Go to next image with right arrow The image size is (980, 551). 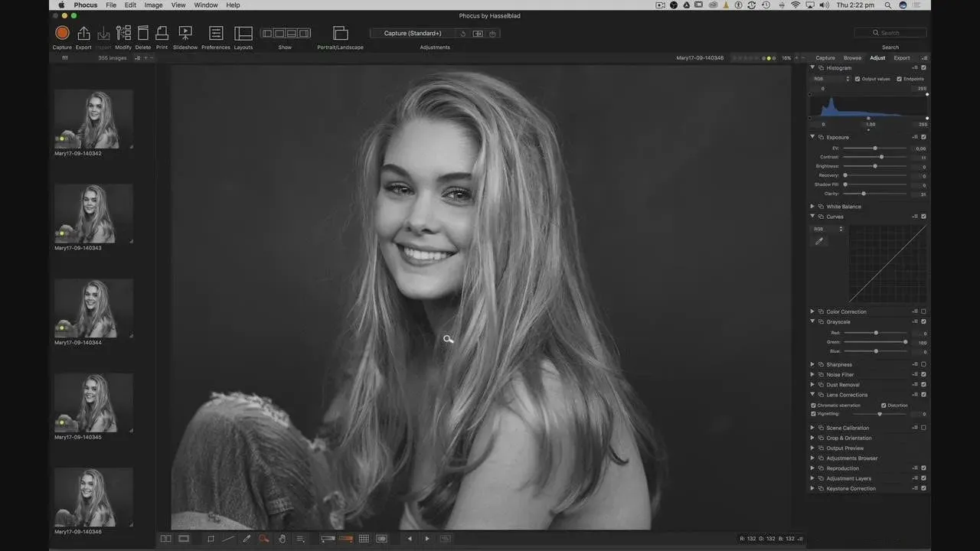click(427, 539)
